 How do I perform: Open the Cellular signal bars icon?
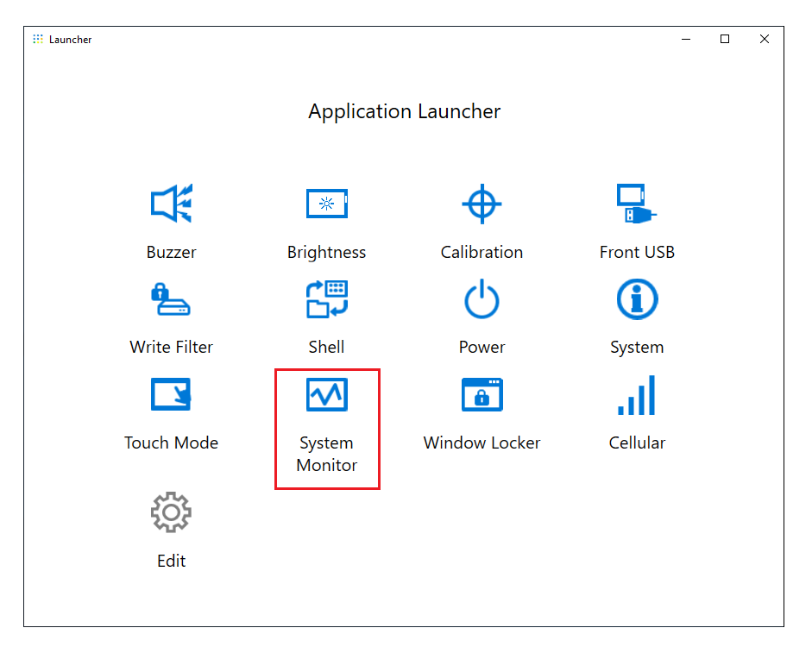637,395
